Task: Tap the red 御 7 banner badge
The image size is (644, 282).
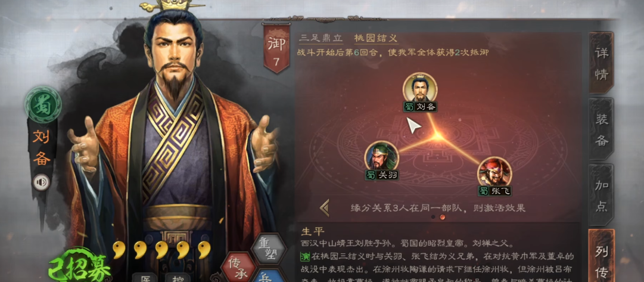Action: tap(276, 48)
